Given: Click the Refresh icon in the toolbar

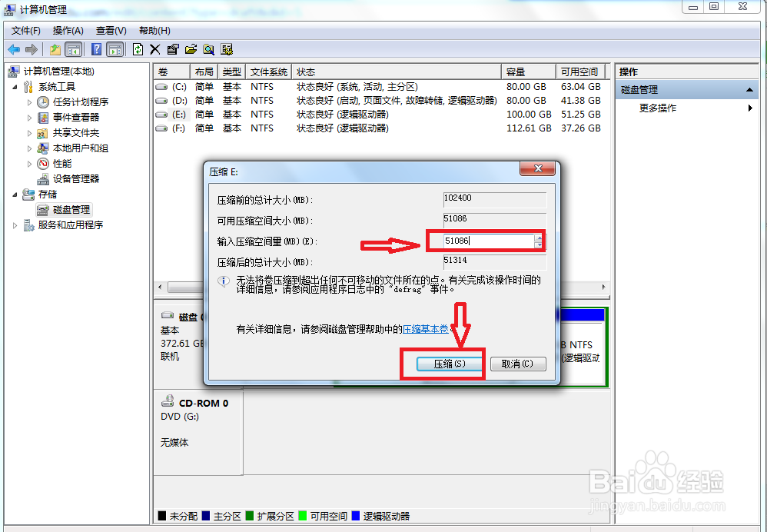Looking at the screenshot, I should [x=138, y=49].
